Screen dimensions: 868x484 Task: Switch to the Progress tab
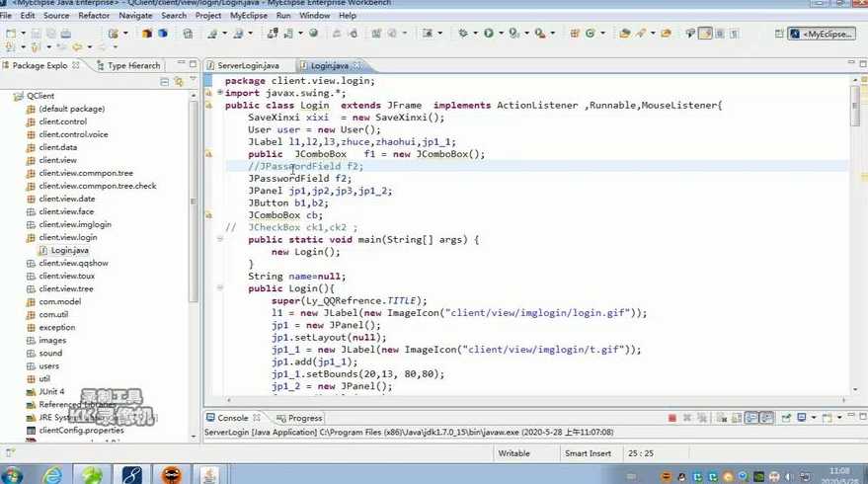click(x=299, y=418)
